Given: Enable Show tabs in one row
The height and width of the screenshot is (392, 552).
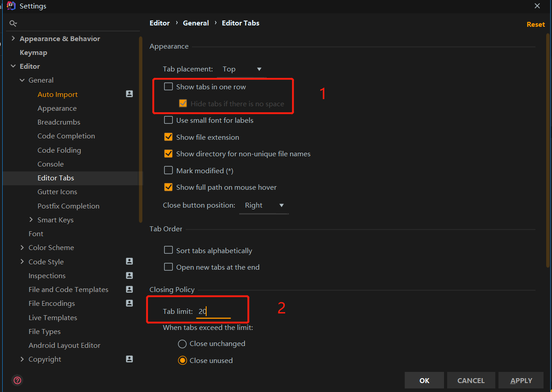Looking at the screenshot, I should (x=168, y=87).
